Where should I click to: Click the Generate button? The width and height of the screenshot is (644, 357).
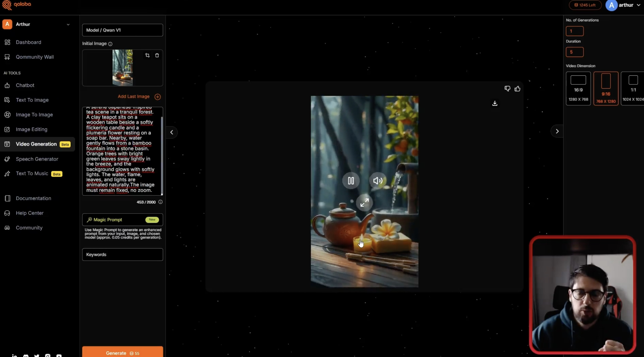[123, 353]
